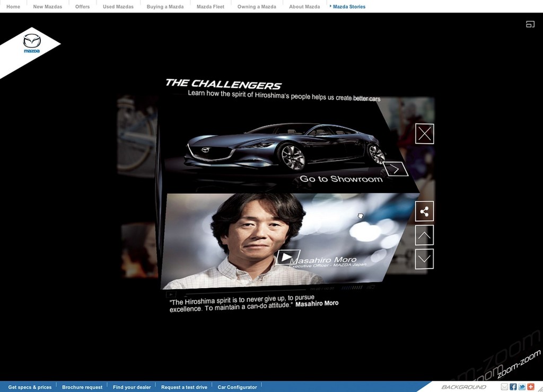543x392 pixels.
Task: Click the Go to Showroom text
Action: tap(341, 179)
